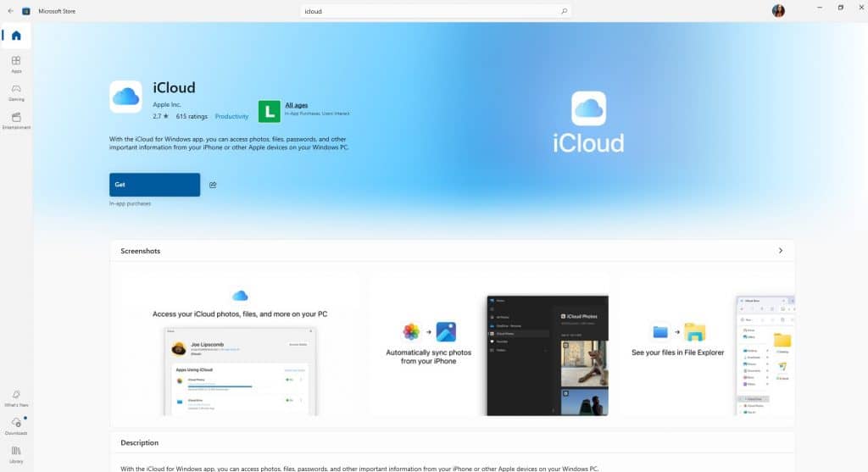Click the 615 ratings text
868x472 pixels.
[x=192, y=117]
